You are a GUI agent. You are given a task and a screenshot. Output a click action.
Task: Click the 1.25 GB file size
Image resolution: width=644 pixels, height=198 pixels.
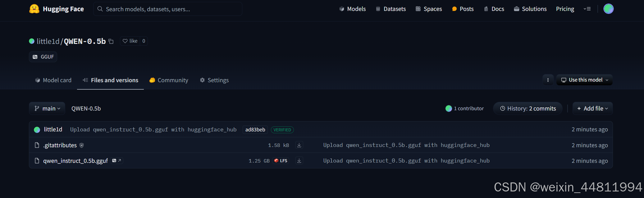coord(259,161)
